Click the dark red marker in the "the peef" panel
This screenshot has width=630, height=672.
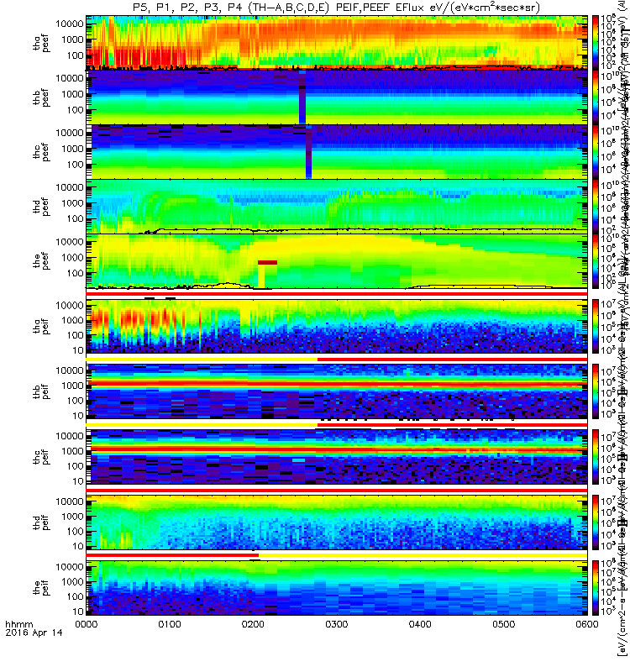(267, 262)
